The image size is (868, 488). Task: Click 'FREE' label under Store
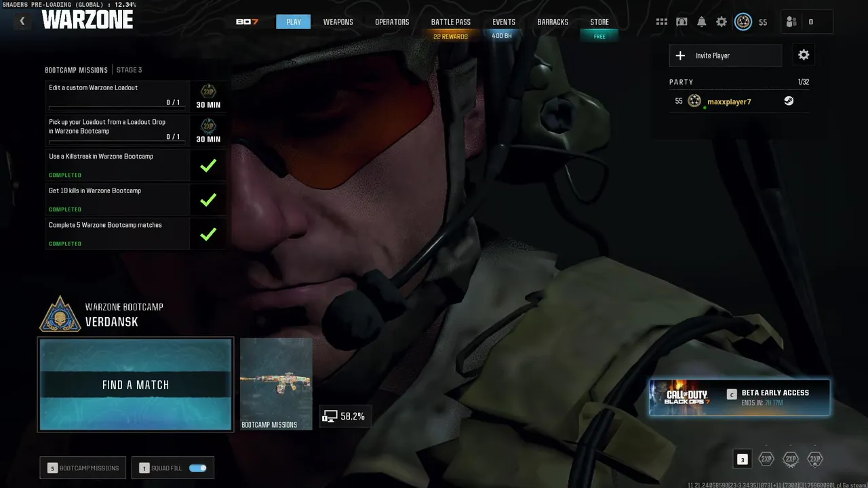(599, 37)
